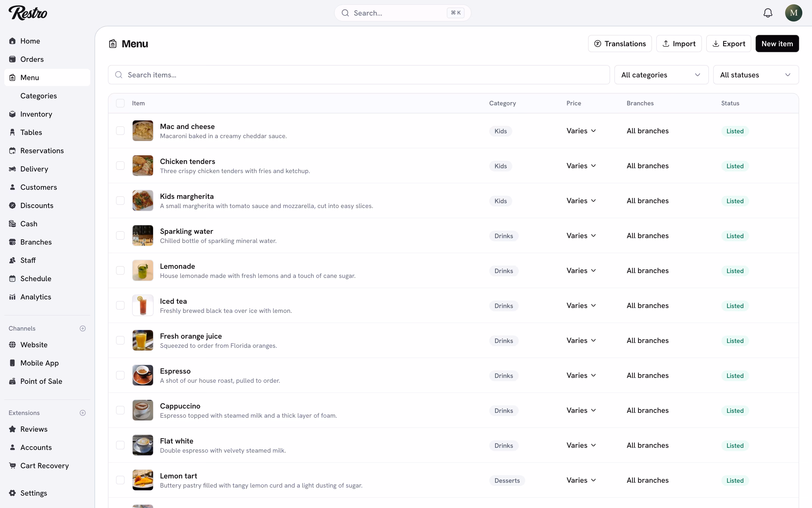
Task: Click the Kids tag on Kids margherita
Action: tap(500, 201)
